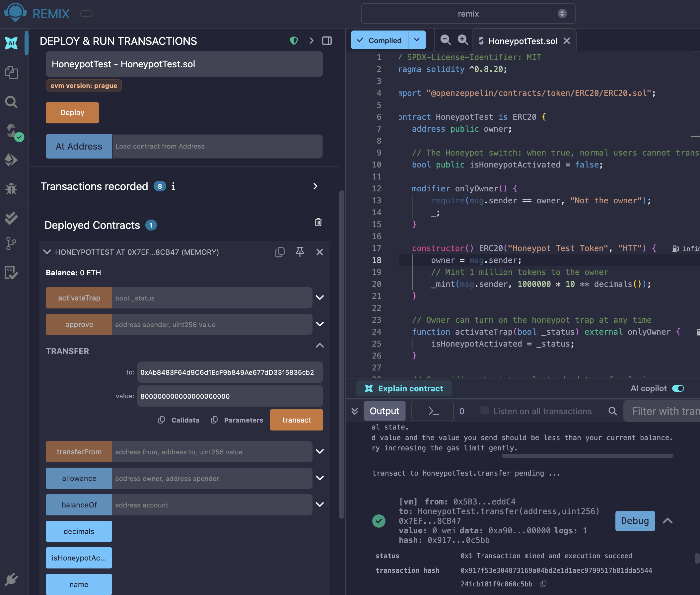Open the double-checkmark analysis sidebar icon
Viewport: 700px width, 595px height.
(11, 218)
